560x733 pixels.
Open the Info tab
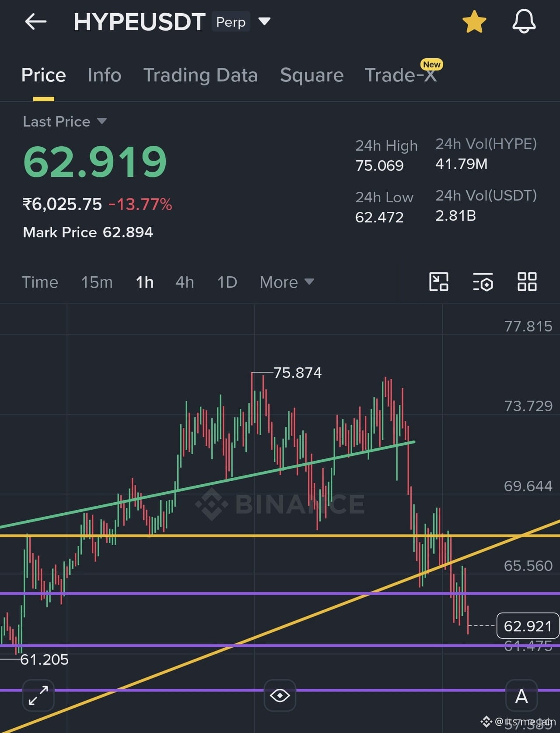[105, 75]
